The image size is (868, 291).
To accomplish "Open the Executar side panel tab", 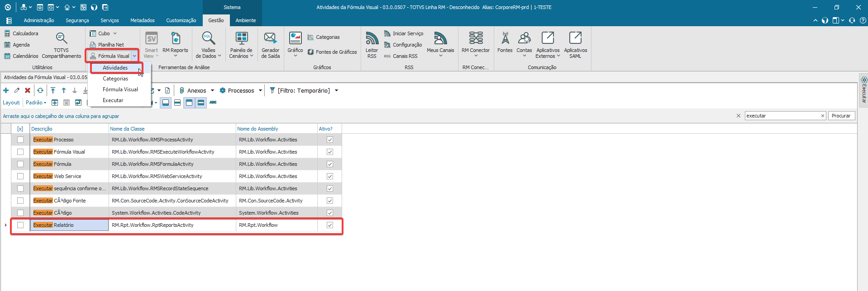I will [864, 90].
